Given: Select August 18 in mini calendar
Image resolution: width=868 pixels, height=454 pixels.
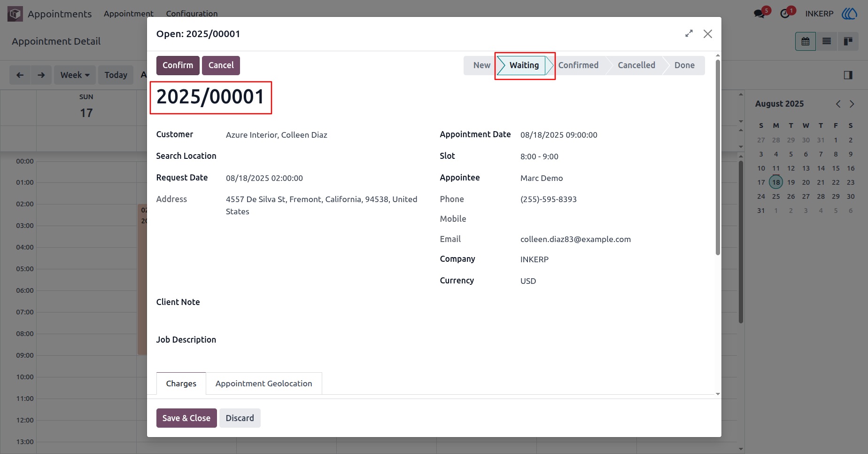Looking at the screenshot, I should pos(776,182).
